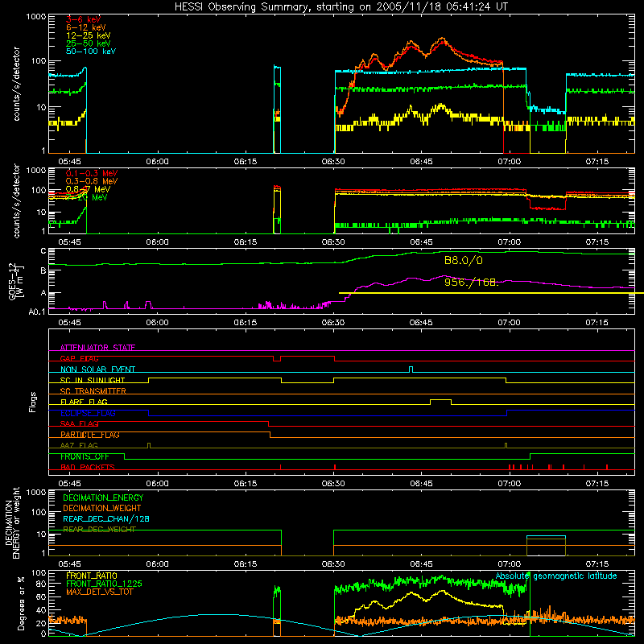The width and height of the screenshot is (644, 644).
Task: Click '07:00' tick under the MeV count panel
Action: pyautogui.click(x=510, y=242)
